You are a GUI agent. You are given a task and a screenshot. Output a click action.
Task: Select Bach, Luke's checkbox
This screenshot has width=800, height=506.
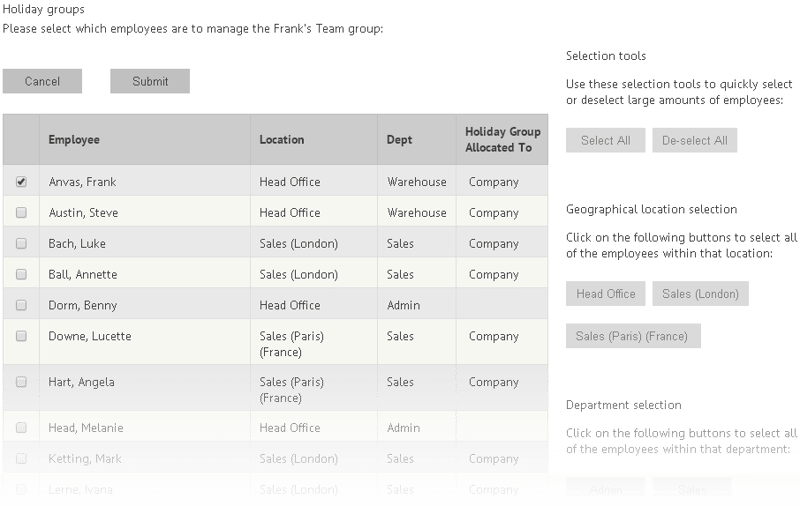click(21, 243)
